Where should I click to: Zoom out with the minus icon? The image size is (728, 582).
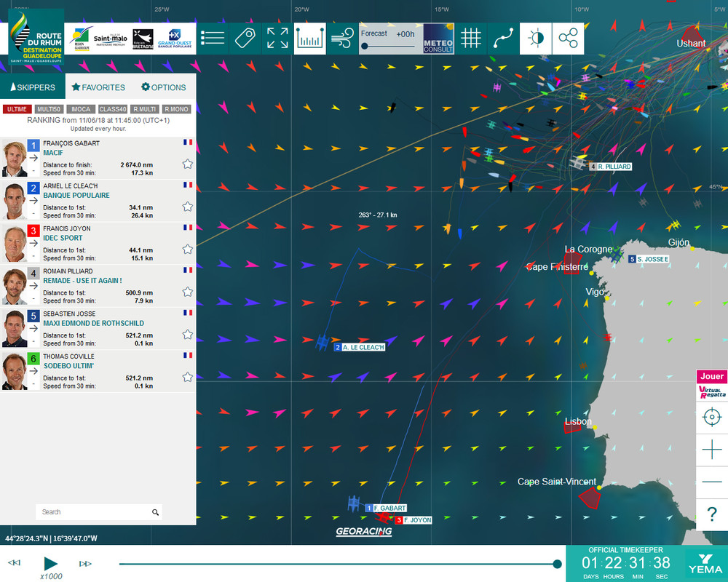click(x=712, y=482)
